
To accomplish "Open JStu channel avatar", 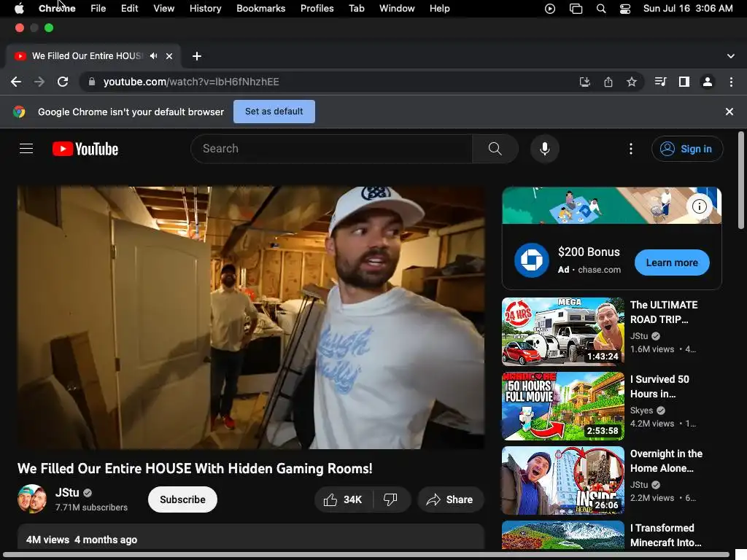I will [x=32, y=499].
